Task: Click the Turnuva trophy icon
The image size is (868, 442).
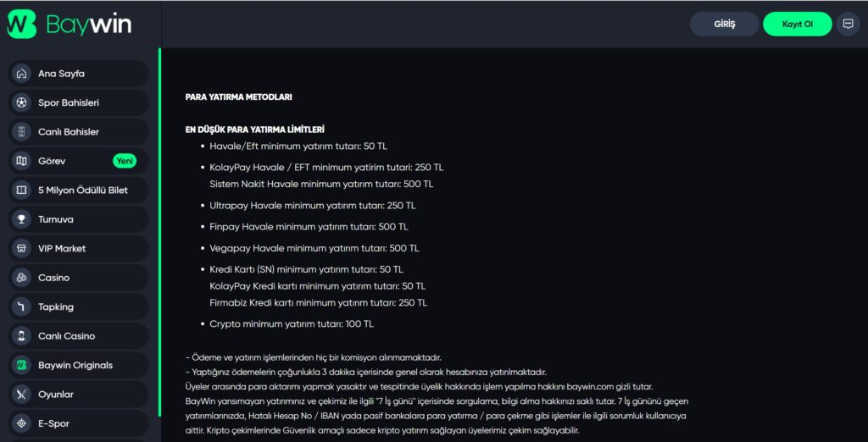Action: click(21, 219)
